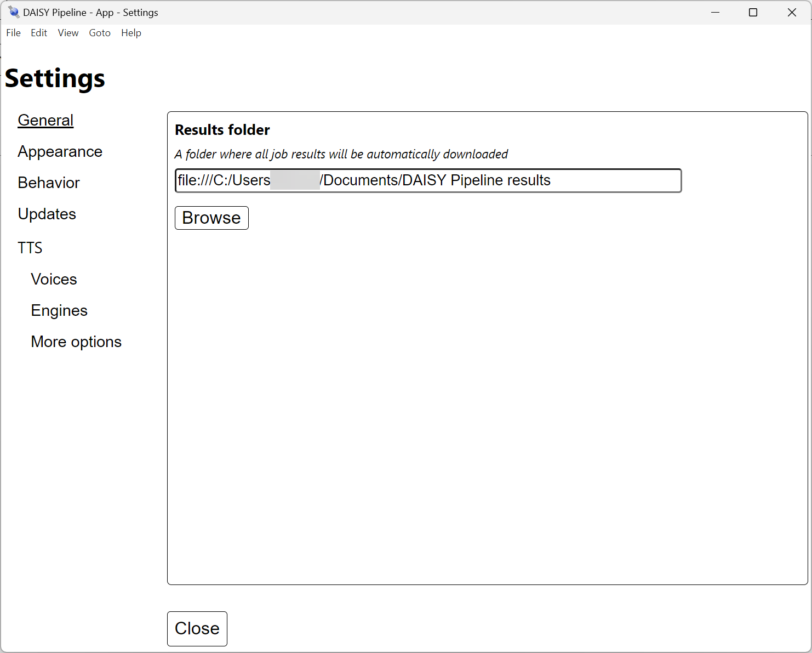
Task: Click the DAISY Pipeline app icon in title bar
Action: point(14,12)
